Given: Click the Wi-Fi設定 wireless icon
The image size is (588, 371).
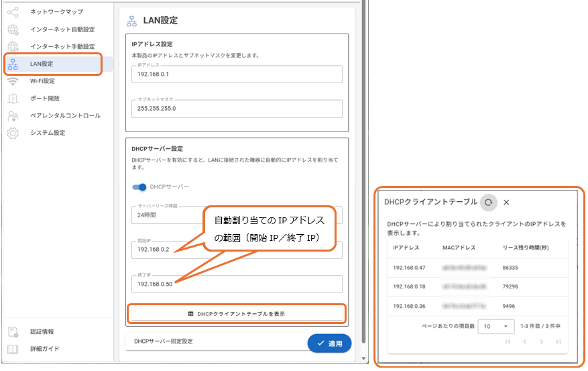Looking at the screenshot, I should point(13,81).
